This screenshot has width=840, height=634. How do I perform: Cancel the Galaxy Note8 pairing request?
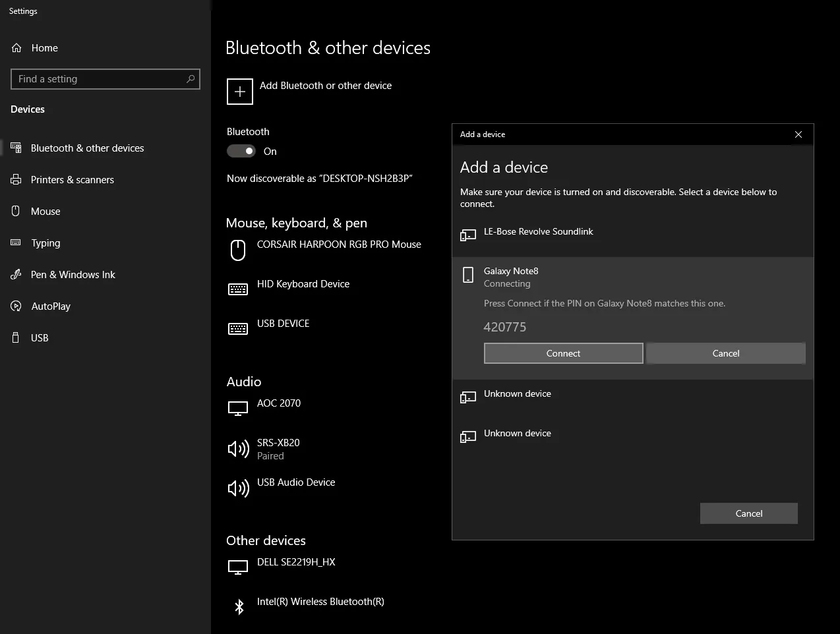[725, 353]
